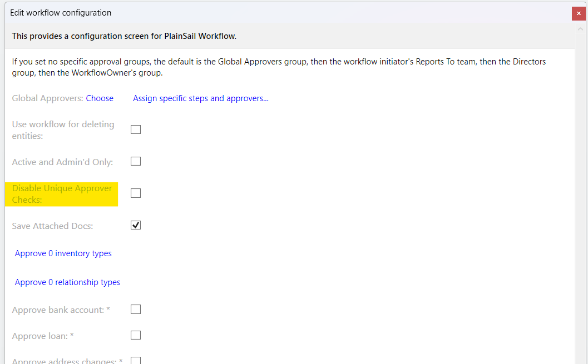Tick the Approve address changes checkbox
588x364 pixels.
click(x=136, y=361)
